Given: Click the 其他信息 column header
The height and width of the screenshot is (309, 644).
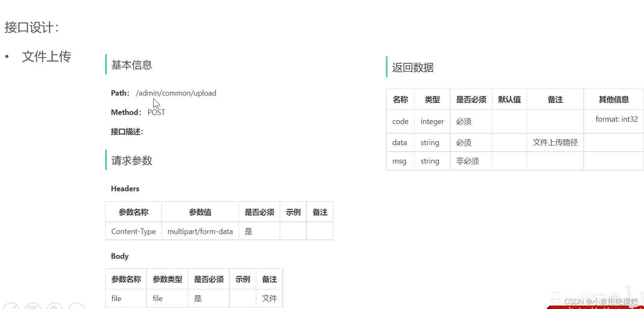Looking at the screenshot, I should [614, 99].
